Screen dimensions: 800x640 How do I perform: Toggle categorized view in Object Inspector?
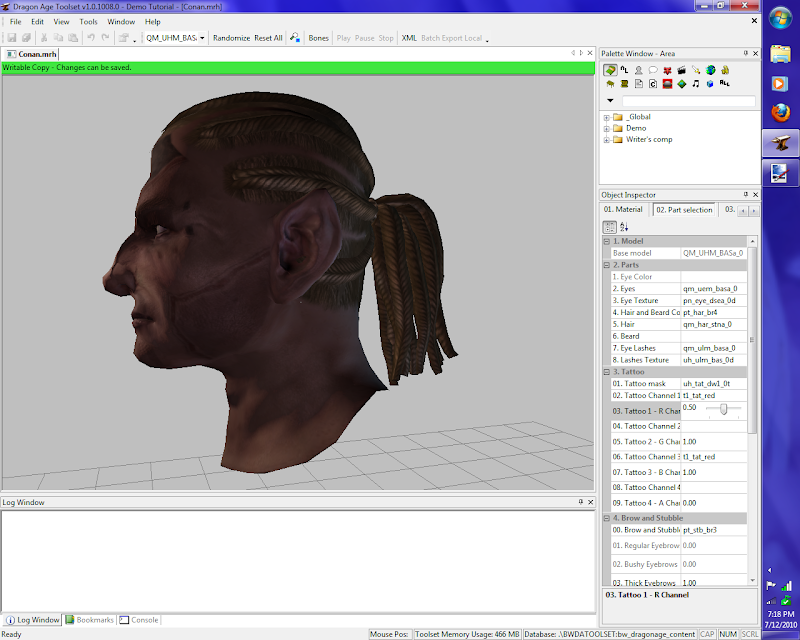610,227
